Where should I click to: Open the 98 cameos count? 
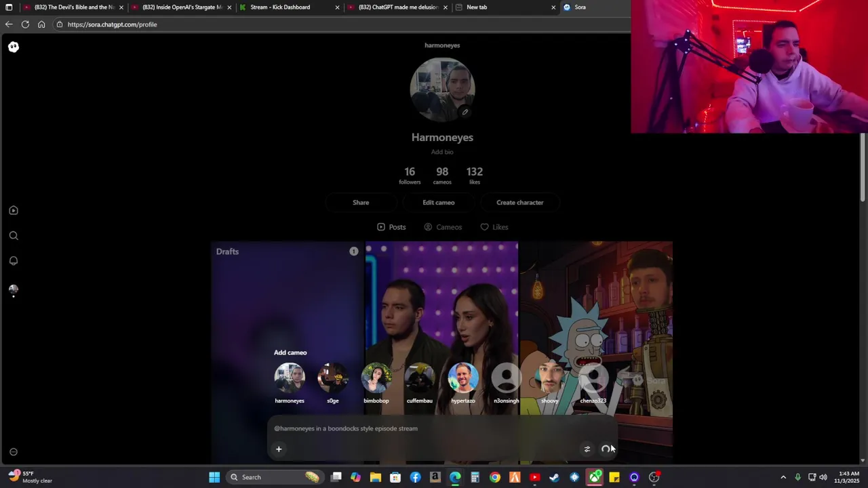442,175
